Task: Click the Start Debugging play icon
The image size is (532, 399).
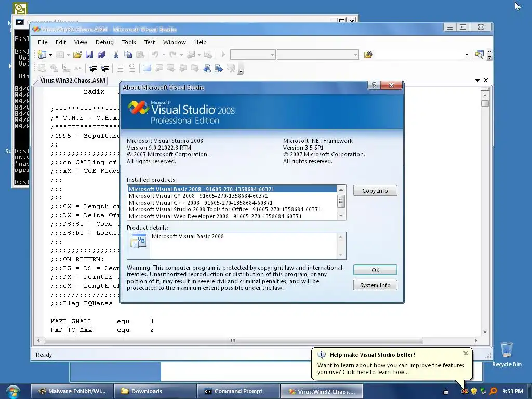Action: [x=223, y=55]
